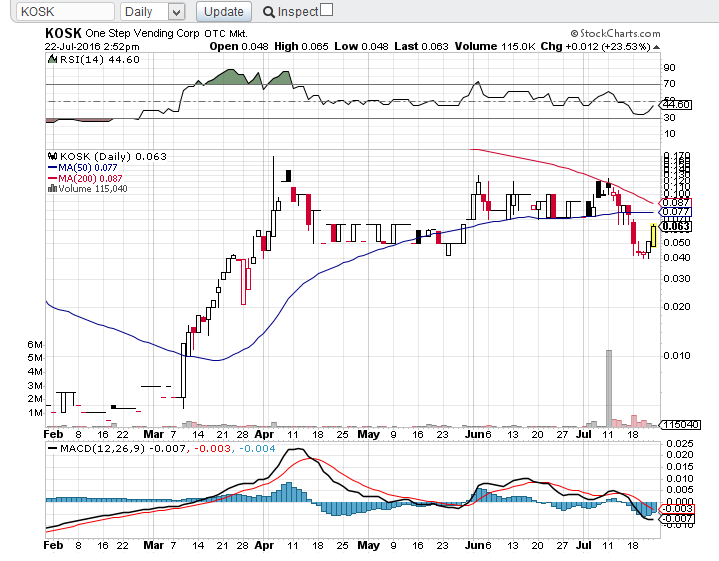Click the 22-Jul-2016 2:52pm timestamp
Viewport: 719px width, 561px height.
click(x=92, y=47)
